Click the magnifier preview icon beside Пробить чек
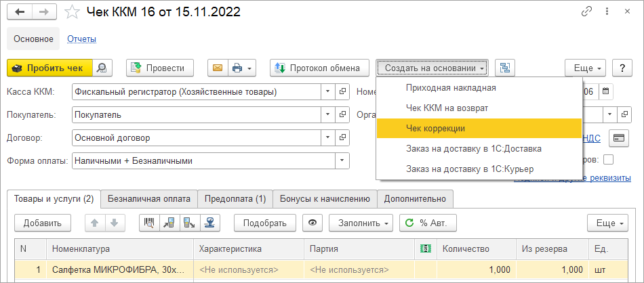644x283 pixels. coord(102,68)
